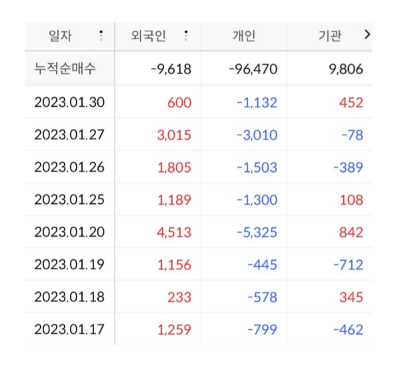
Task: Select the date 2023.01.26
Action: point(70,167)
